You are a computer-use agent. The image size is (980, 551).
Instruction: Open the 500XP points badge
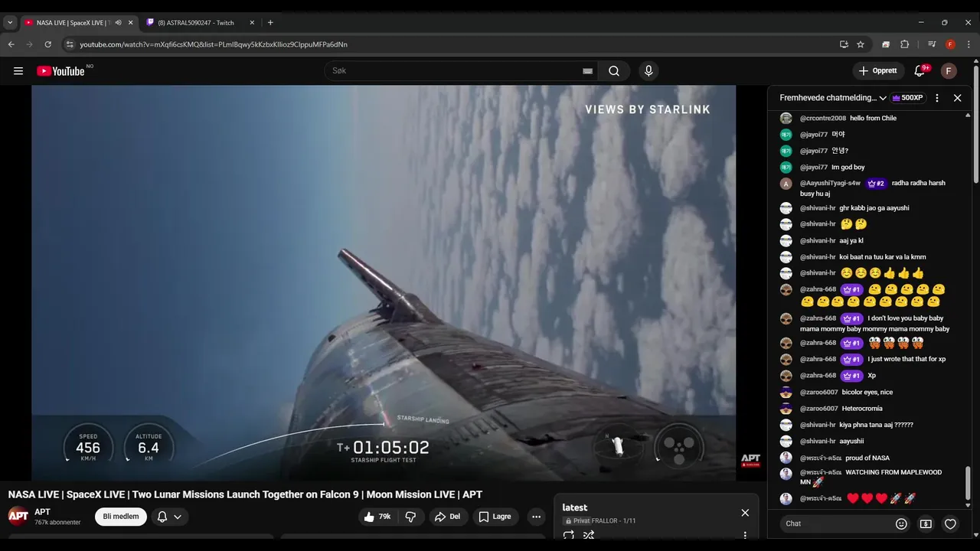tap(907, 98)
